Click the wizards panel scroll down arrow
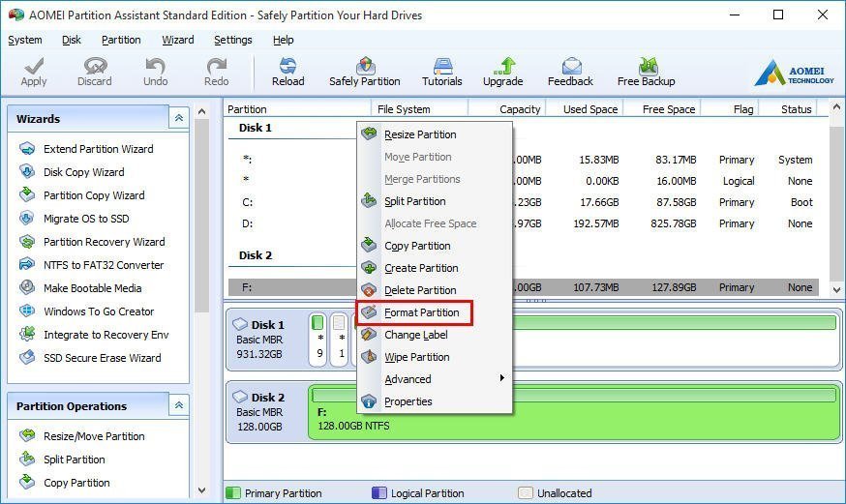Image resolution: width=846 pixels, height=504 pixels. pyautogui.click(x=201, y=490)
